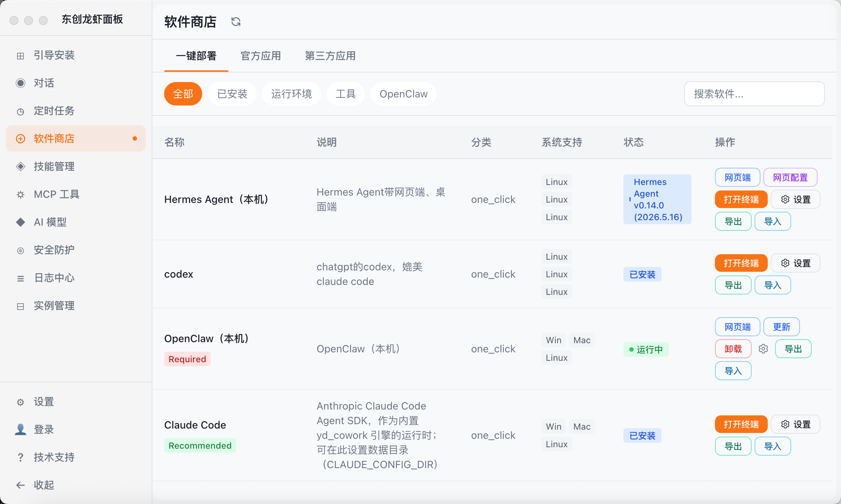Click the 系统支持 column header
This screenshot has width=841, height=504.
tap(562, 142)
